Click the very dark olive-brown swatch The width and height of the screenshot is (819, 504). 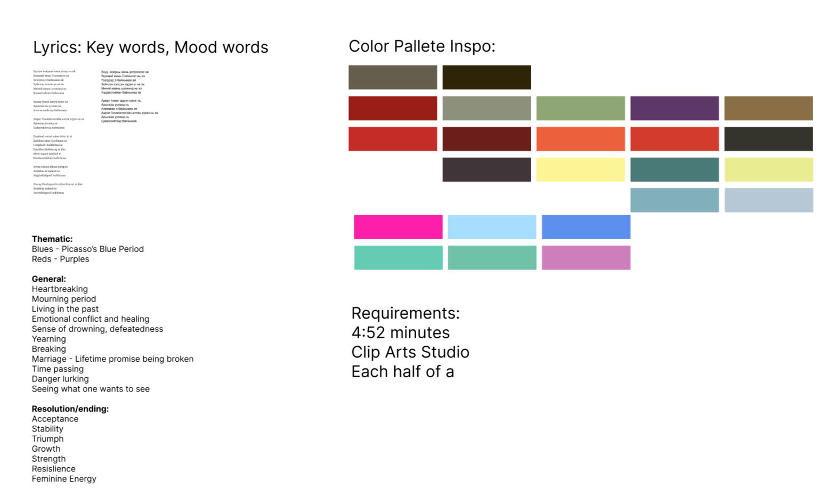486,77
